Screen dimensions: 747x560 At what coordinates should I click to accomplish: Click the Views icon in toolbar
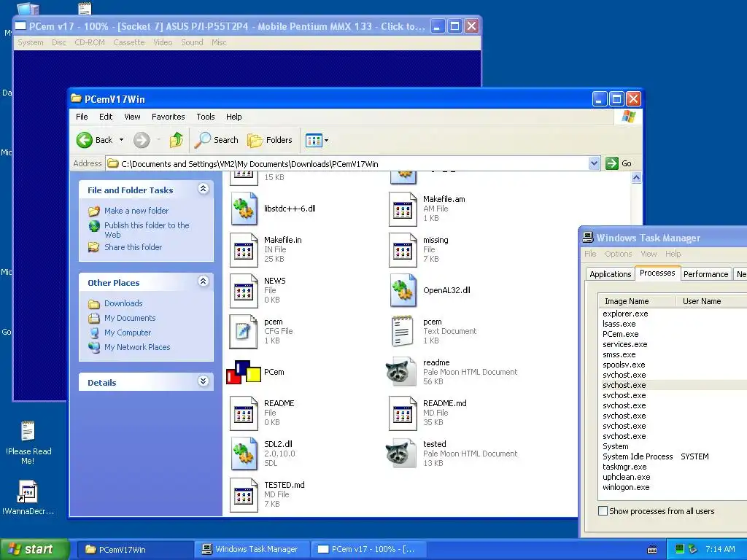pos(314,140)
